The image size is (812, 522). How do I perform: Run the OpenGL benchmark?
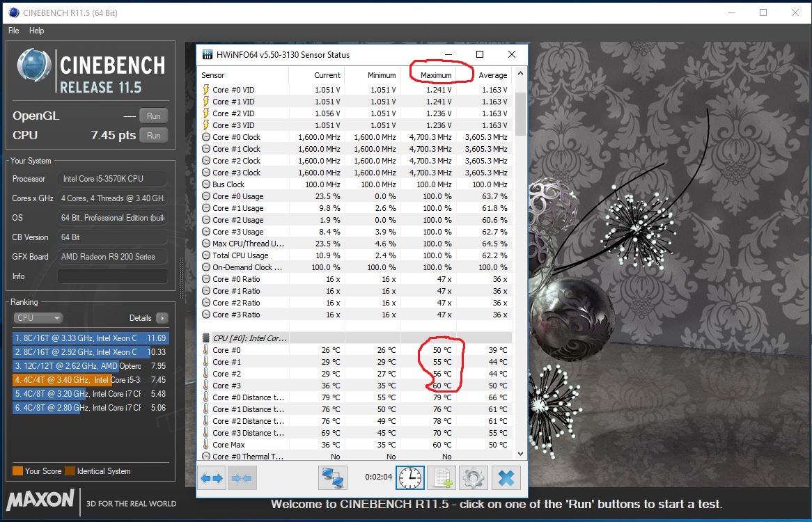[153, 116]
